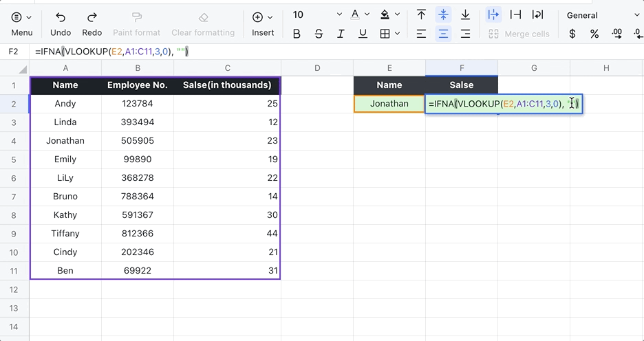This screenshot has height=341, width=644.
Task: Select row 5 header
Action: click(14, 159)
